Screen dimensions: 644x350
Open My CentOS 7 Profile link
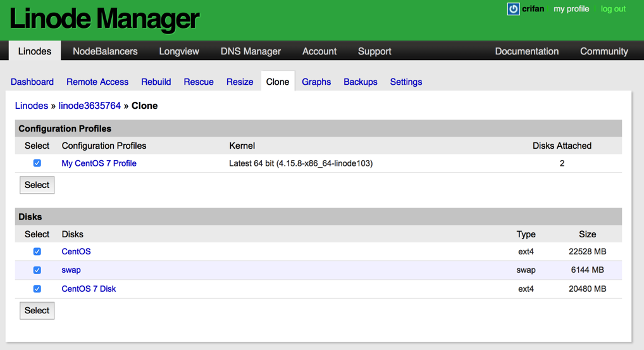tap(99, 163)
